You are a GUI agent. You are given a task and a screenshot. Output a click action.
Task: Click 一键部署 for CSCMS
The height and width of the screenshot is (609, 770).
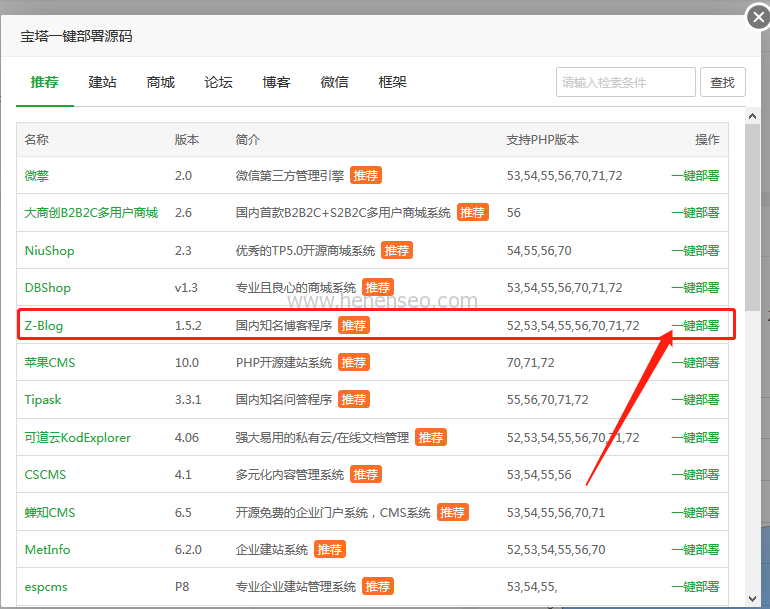click(x=695, y=474)
